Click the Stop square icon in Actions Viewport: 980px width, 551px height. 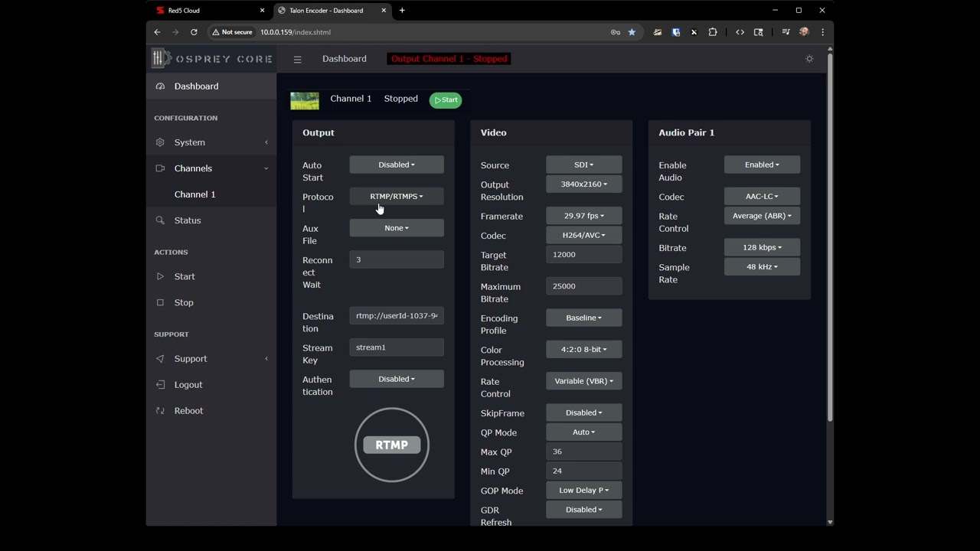[160, 302]
